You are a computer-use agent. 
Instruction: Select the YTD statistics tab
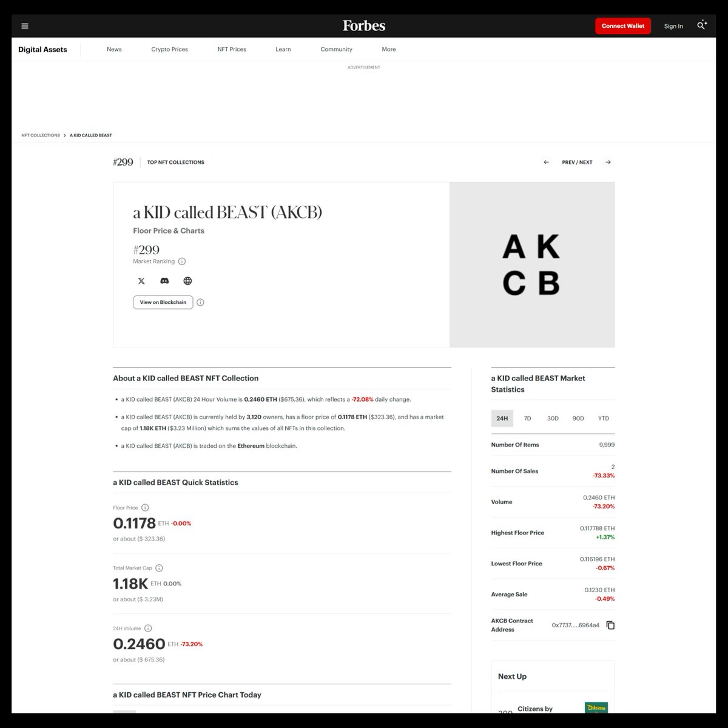pyautogui.click(x=604, y=419)
